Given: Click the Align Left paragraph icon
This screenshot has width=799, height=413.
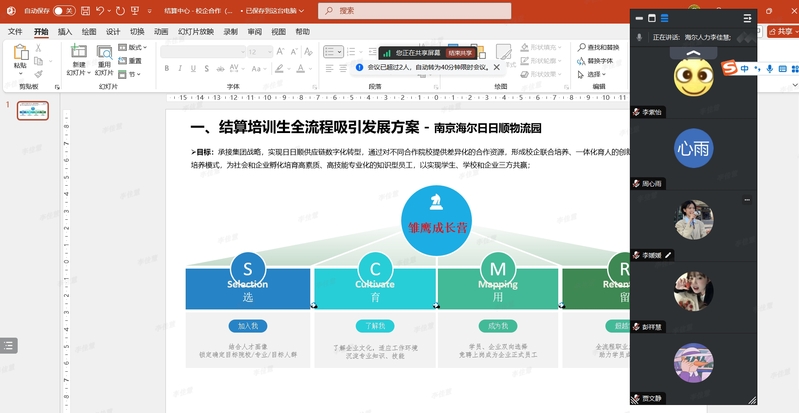Looking at the screenshot, I should [x=329, y=68].
